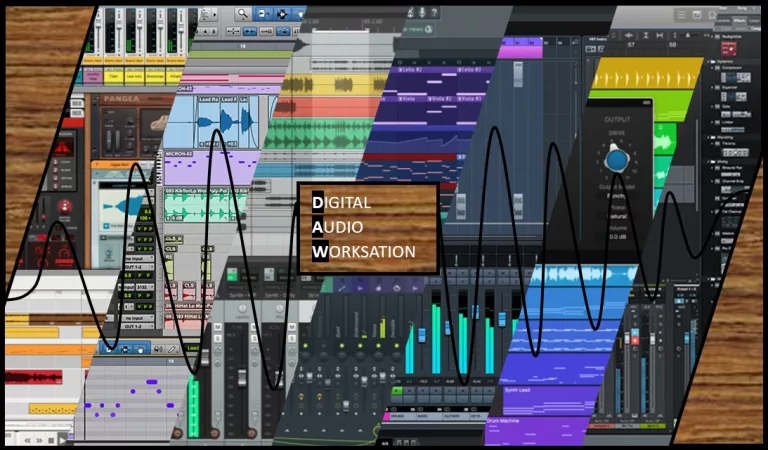768x450 pixels.
Task: Click the Synth Lead clip in the purple track
Action: coord(520,390)
